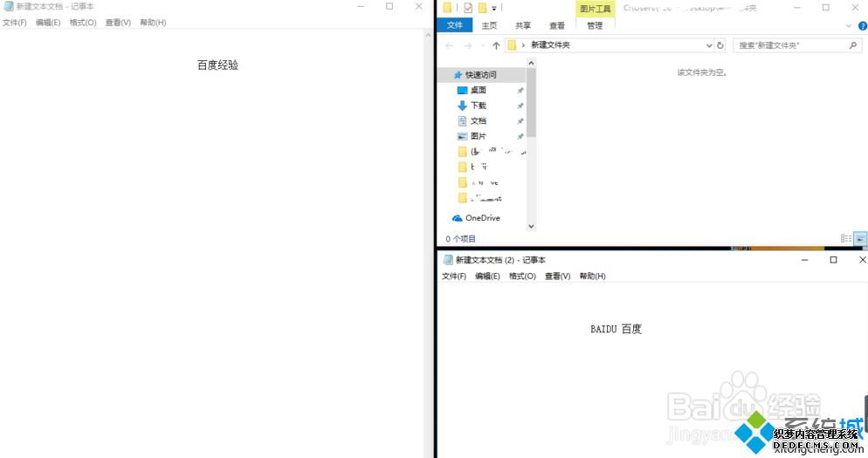Click navigation pane scrollbar thumb

point(531,103)
